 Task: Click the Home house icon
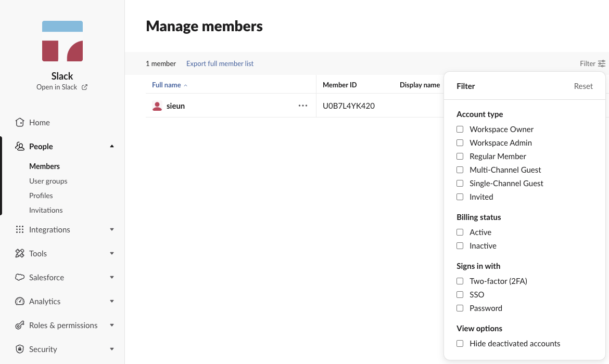[19, 122]
